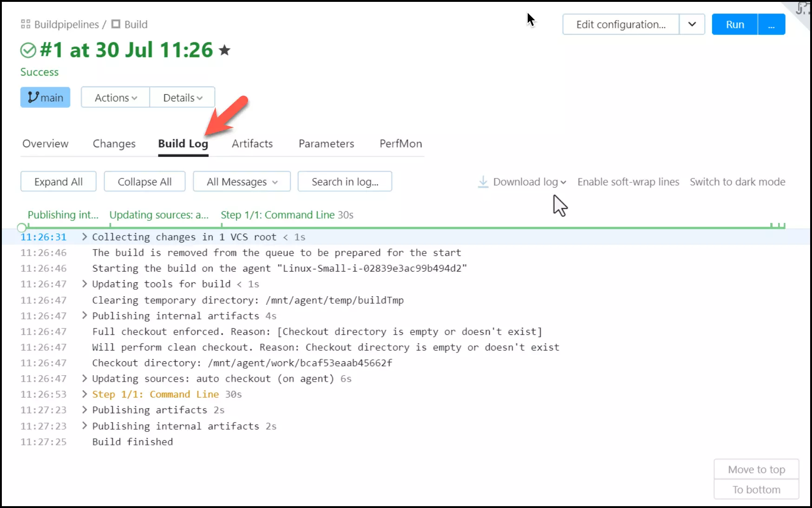
Task: Click the green success checkmark status icon
Action: tap(28, 50)
